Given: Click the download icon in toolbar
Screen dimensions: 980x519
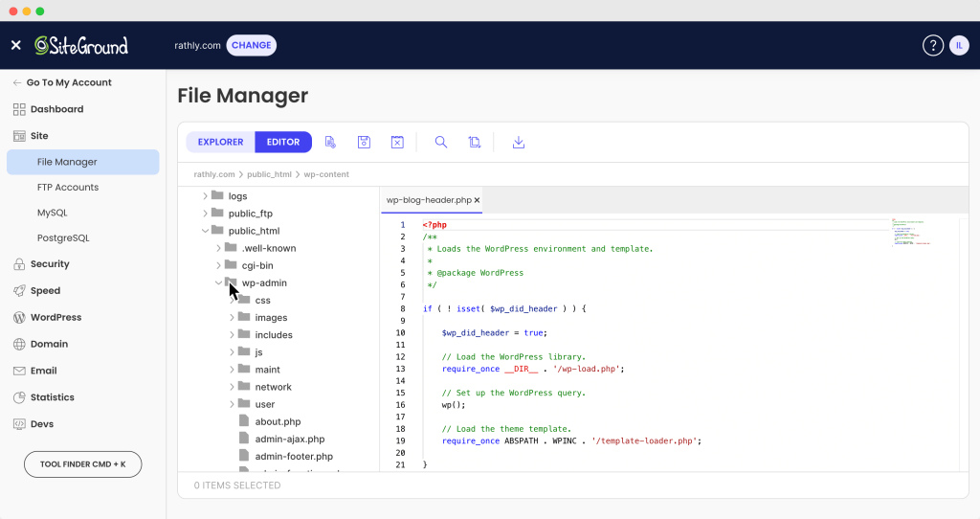Looking at the screenshot, I should pyautogui.click(x=519, y=142).
